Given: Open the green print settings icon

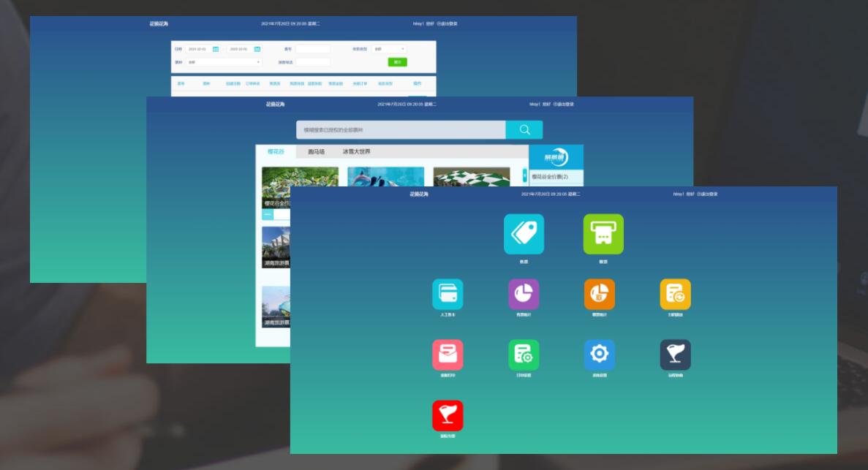Looking at the screenshot, I should click(x=524, y=355).
